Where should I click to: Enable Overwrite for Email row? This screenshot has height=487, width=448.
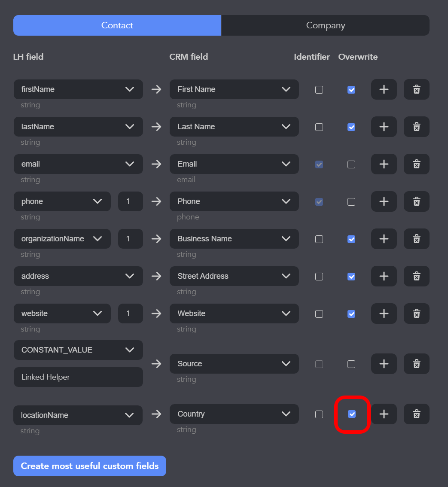[x=351, y=164]
